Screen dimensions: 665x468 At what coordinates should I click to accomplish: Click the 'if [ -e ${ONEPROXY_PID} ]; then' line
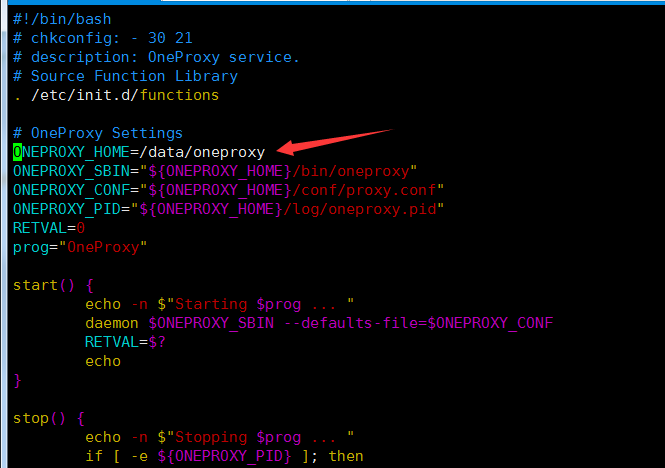tap(224, 456)
